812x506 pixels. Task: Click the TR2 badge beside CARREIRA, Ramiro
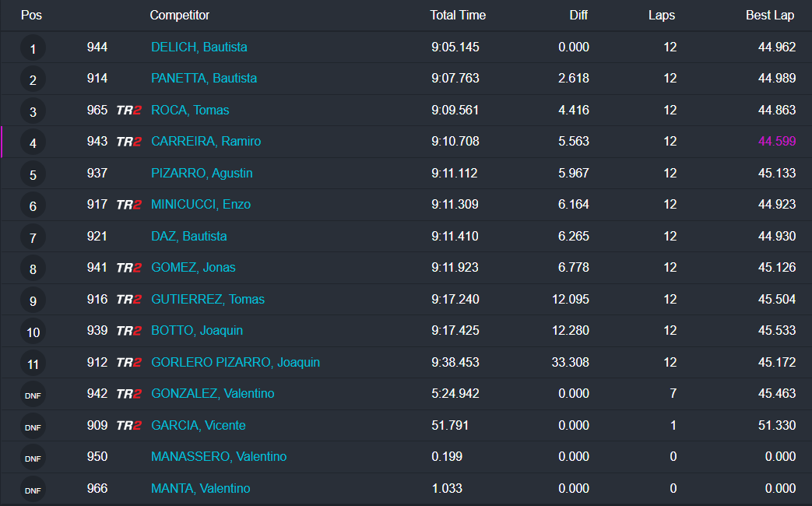[x=128, y=142]
